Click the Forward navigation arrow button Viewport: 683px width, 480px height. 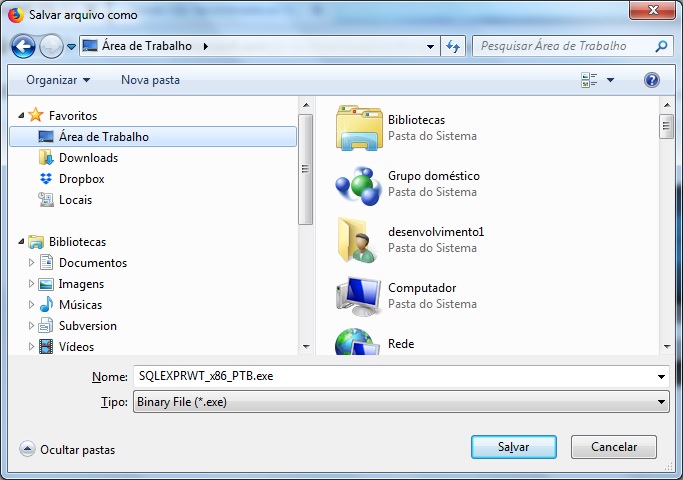pos(51,46)
